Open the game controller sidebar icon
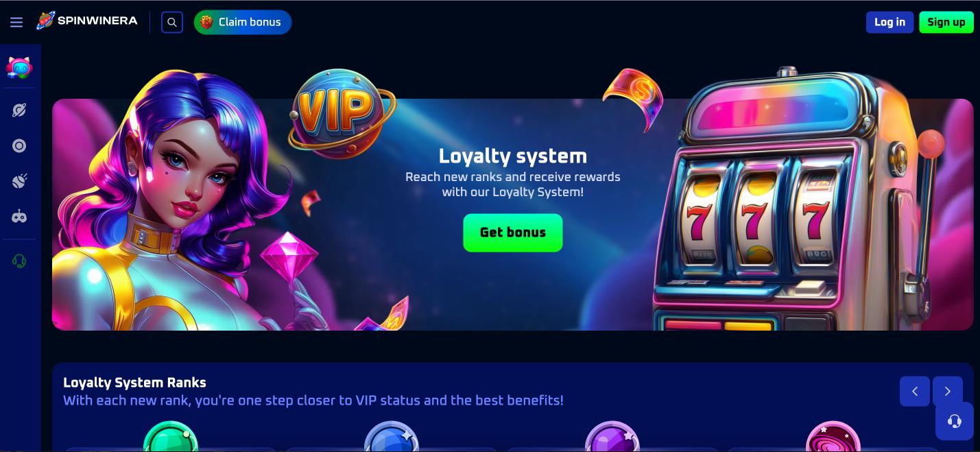980x452 pixels. pos(19,216)
